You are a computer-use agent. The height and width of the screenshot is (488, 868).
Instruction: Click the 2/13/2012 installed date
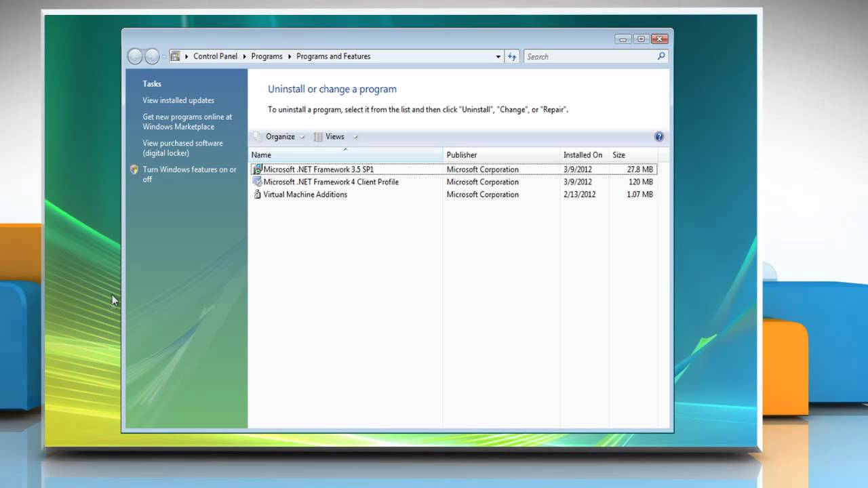[579, 195]
